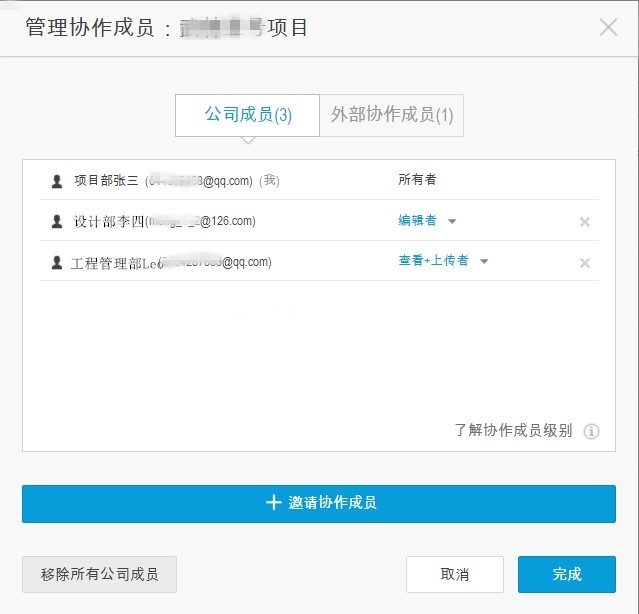Confirm with the 完成 button
Screen dimensions: 639x614
tap(567, 575)
